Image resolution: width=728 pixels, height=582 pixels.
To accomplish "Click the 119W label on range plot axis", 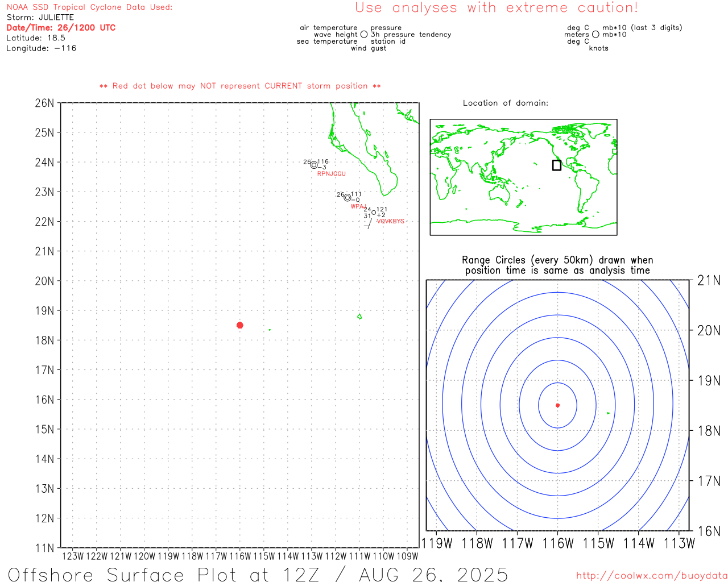I will (x=437, y=543).
